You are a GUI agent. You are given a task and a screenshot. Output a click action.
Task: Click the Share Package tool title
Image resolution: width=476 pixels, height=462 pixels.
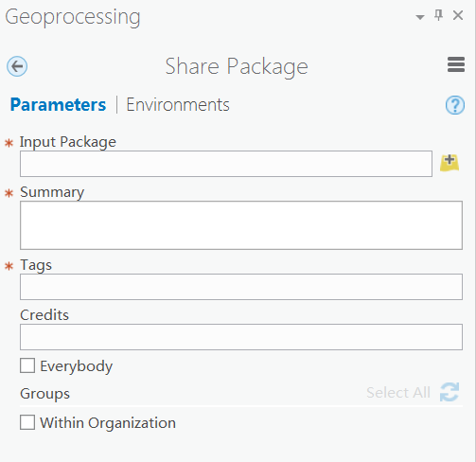(237, 67)
